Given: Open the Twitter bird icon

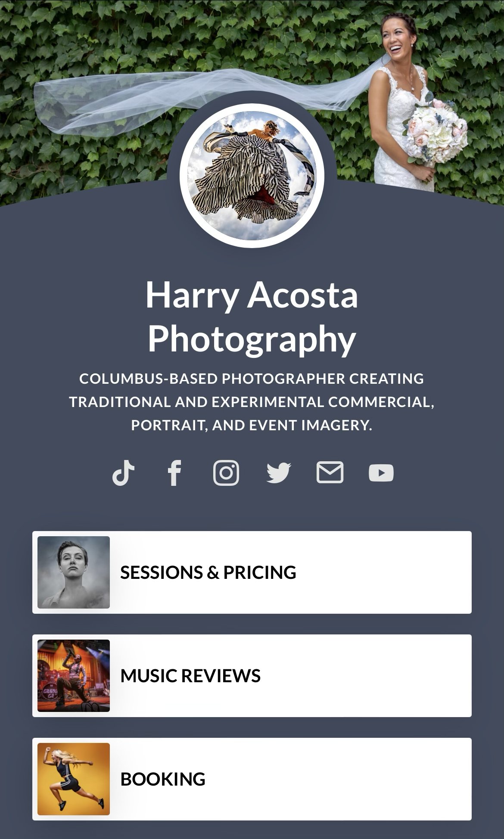Looking at the screenshot, I should (279, 473).
